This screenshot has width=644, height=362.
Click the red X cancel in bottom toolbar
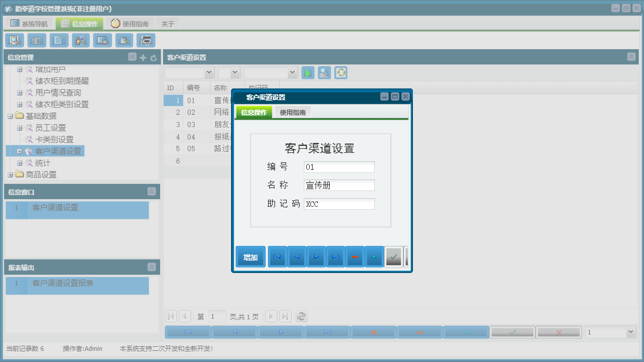click(559, 332)
